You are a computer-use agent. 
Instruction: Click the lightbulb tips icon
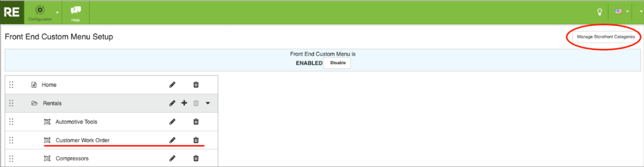600,12
